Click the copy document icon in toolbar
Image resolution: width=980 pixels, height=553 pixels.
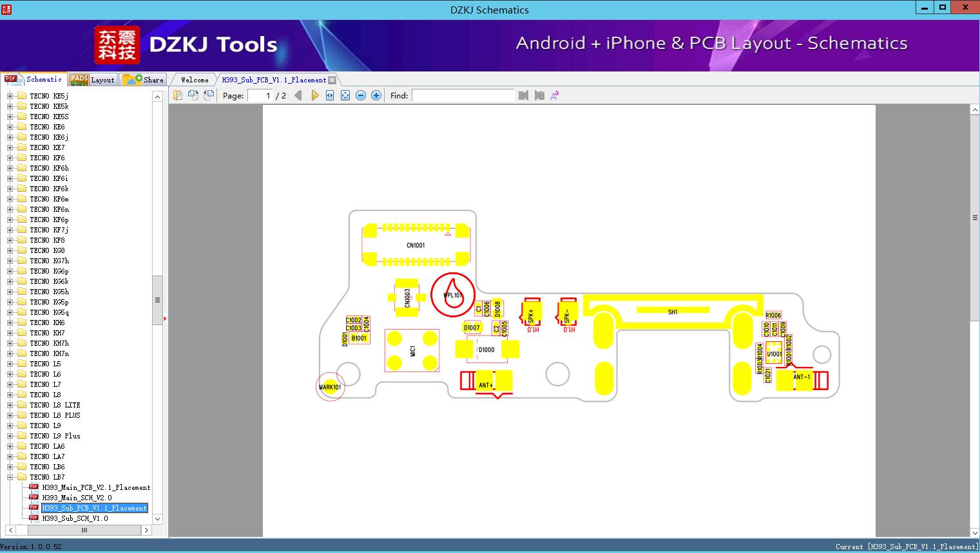pos(178,95)
